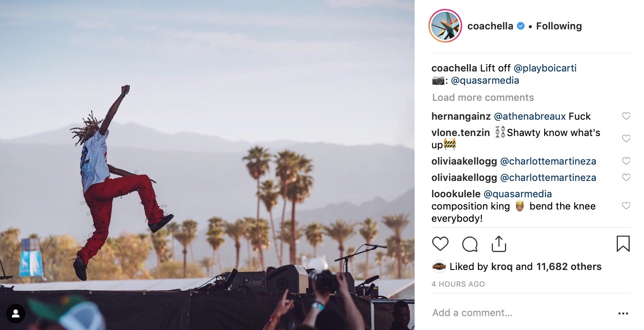
Task: Open the comment speech bubble icon
Action: coord(470,244)
